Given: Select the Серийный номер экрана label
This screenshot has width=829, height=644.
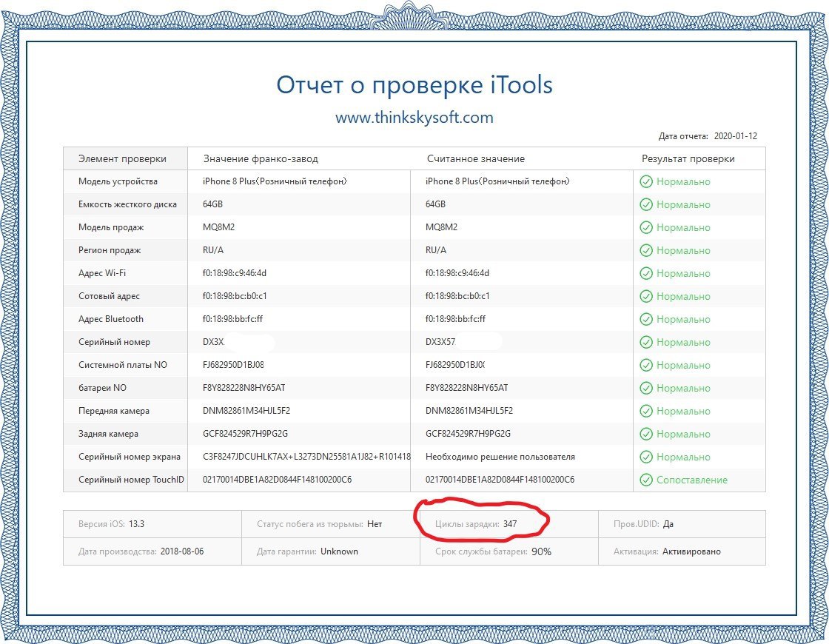Looking at the screenshot, I should (x=130, y=457).
